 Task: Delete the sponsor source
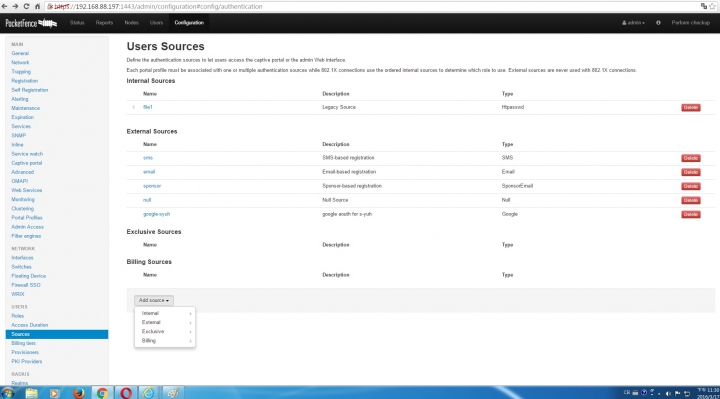(x=691, y=186)
